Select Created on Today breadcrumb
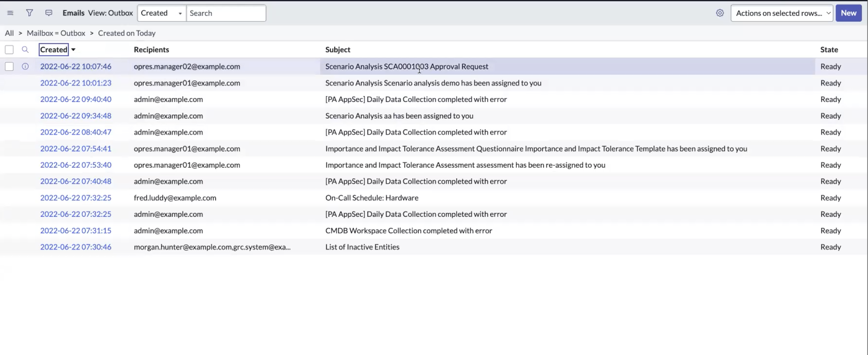 click(127, 33)
